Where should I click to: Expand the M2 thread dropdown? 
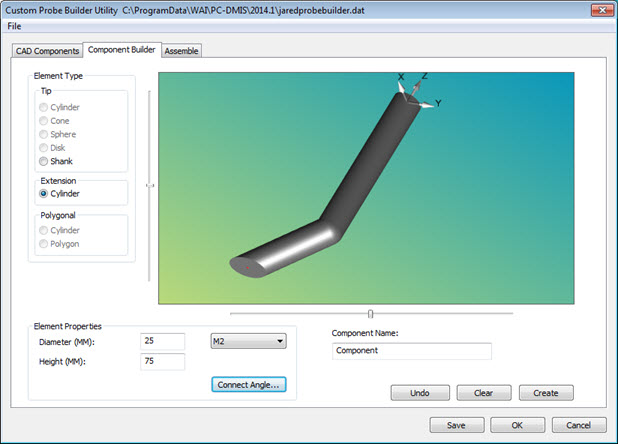pos(248,341)
